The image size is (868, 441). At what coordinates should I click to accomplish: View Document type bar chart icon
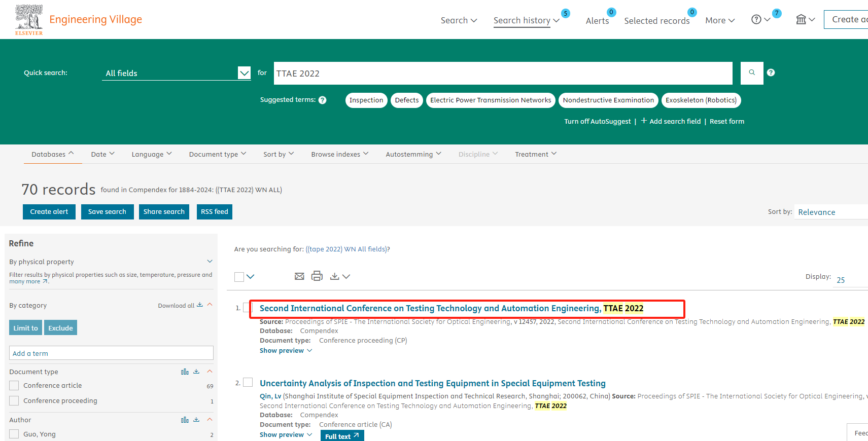(185, 372)
